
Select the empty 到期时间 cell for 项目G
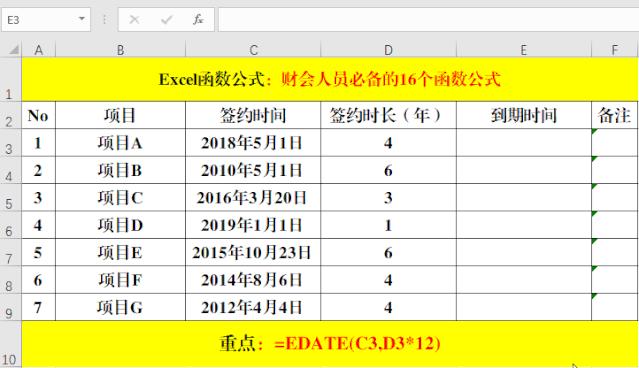pyautogui.click(x=524, y=307)
